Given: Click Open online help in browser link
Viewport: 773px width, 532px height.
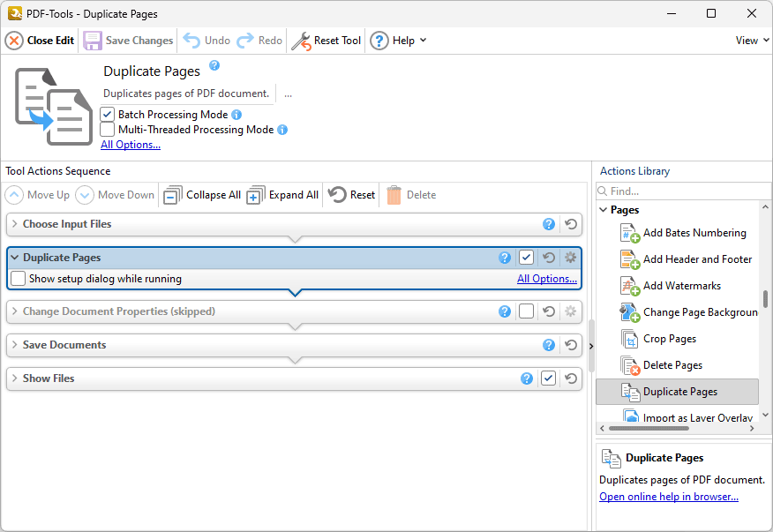Looking at the screenshot, I should pyautogui.click(x=668, y=496).
